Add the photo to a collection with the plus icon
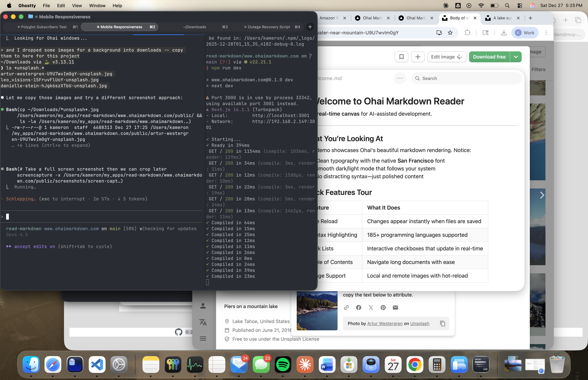This screenshot has height=380, width=588. point(418,57)
